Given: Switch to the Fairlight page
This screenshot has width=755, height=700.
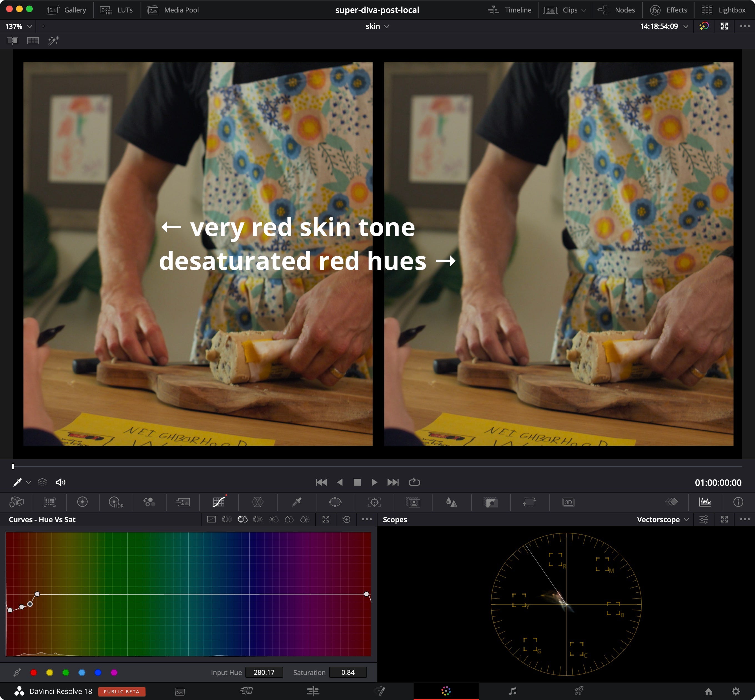Looking at the screenshot, I should click(x=512, y=691).
